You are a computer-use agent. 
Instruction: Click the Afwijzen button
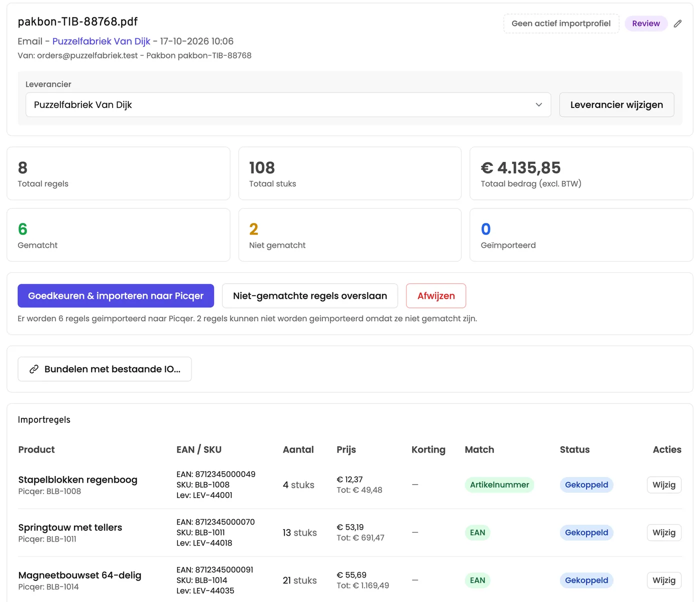pos(436,296)
